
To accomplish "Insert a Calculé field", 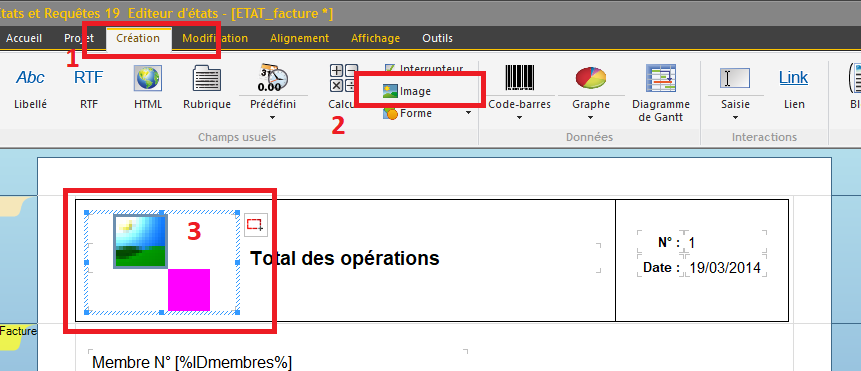I will coord(344,88).
